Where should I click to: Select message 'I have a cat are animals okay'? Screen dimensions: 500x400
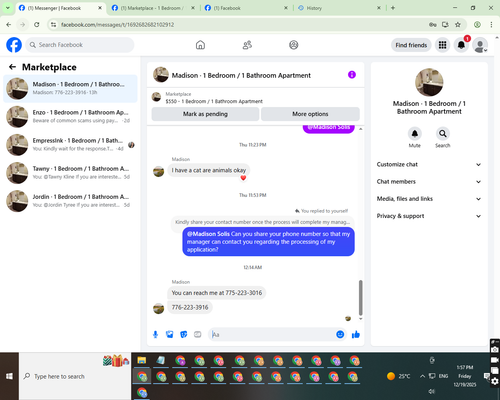[209, 170]
